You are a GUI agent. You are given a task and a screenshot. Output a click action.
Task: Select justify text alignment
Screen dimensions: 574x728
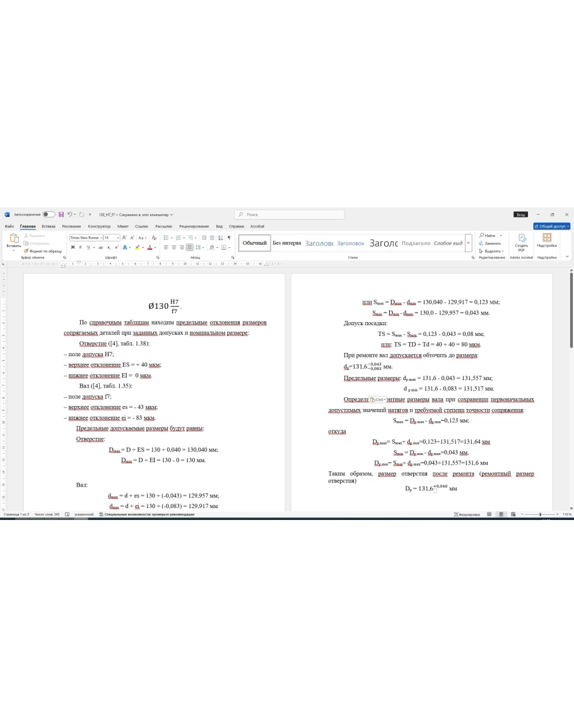tap(189, 247)
